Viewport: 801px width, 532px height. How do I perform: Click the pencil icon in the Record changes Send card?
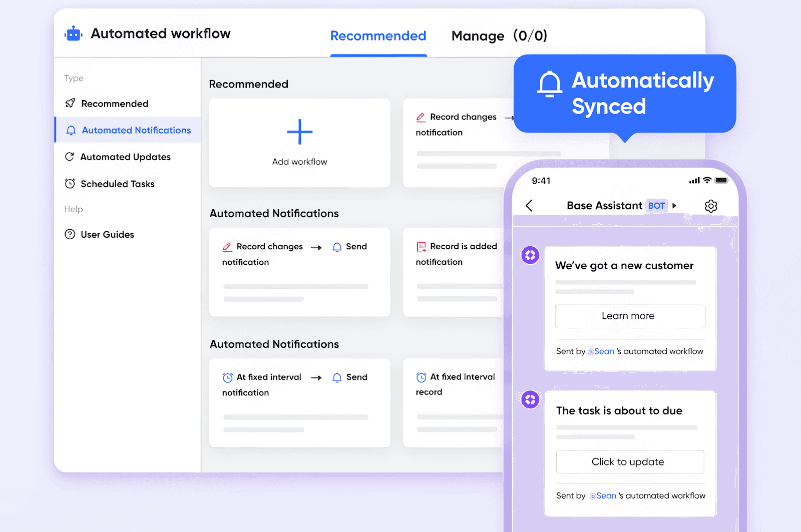[x=227, y=247]
